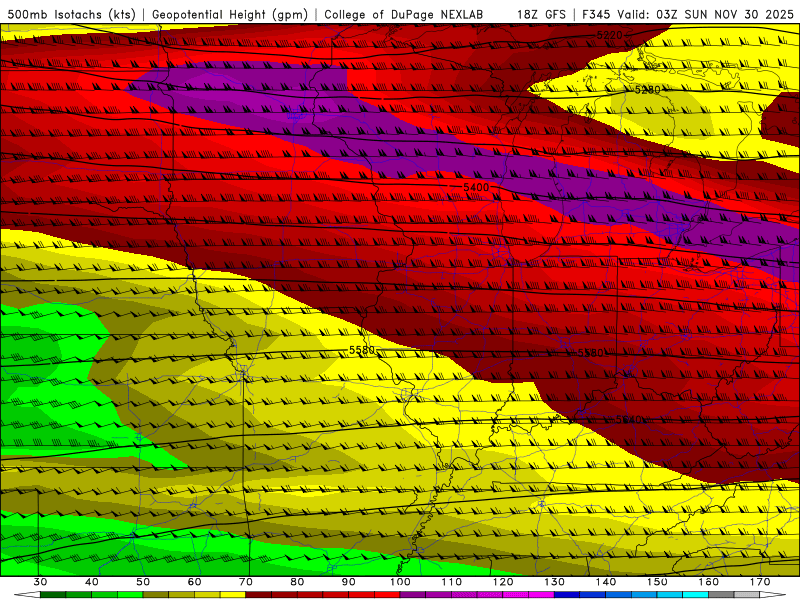Click the '50' legend scale value
This screenshot has width=800, height=600.
(143, 582)
